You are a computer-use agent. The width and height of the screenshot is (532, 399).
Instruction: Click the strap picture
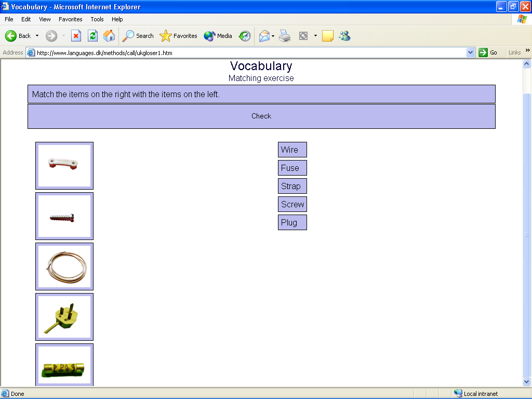click(64, 166)
